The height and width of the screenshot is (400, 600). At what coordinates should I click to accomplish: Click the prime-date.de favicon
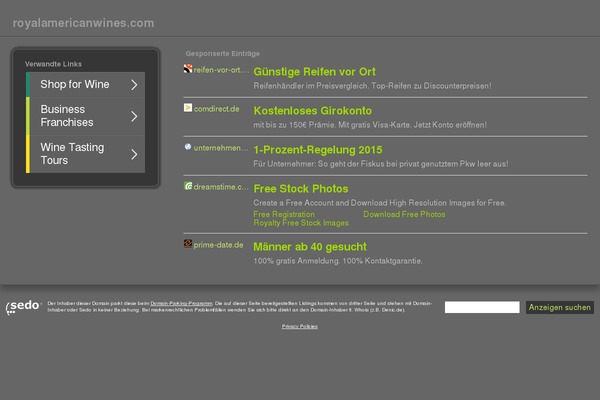pos(188,243)
